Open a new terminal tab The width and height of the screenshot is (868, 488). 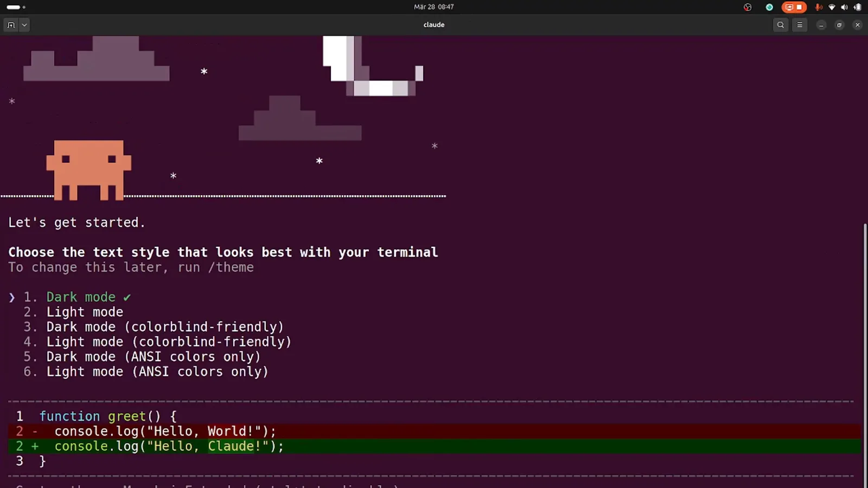[11, 25]
